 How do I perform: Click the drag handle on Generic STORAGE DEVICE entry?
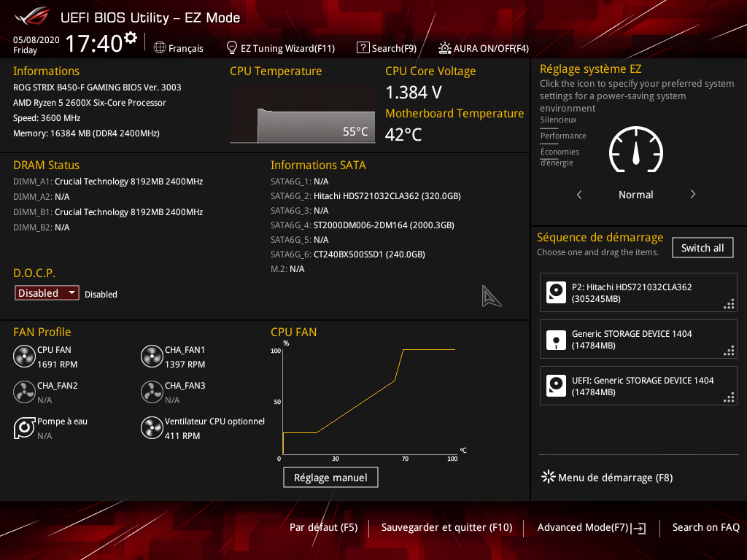pyautogui.click(x=729, y=351)
